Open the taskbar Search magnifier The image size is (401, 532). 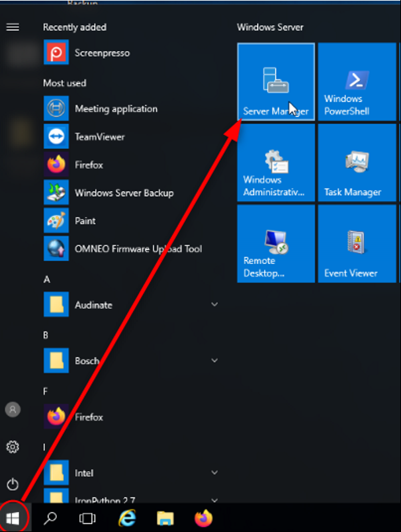(x=50, y=518)
